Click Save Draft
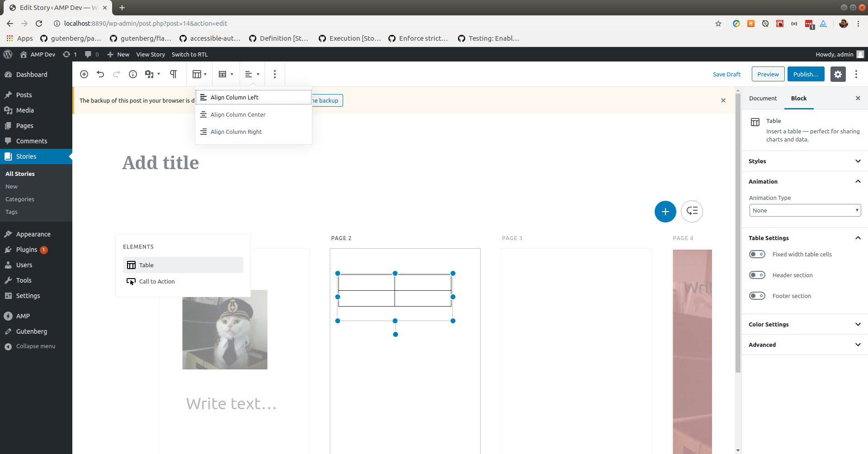This screenshot has width=868, height=454. [x=726, y=74]
